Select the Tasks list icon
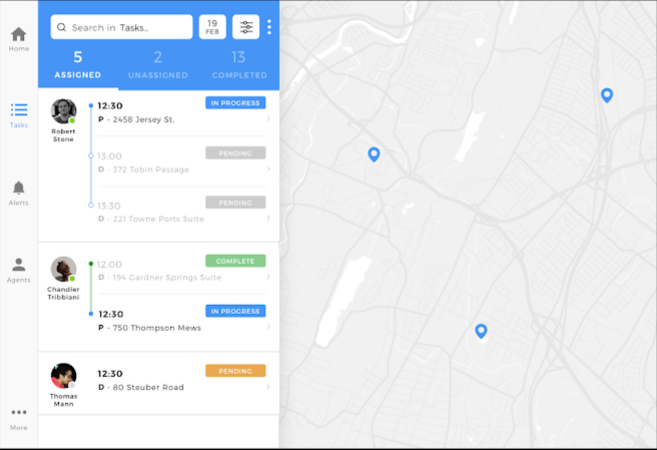The height and width of the screenshot is (450, 657). point(19,110)
